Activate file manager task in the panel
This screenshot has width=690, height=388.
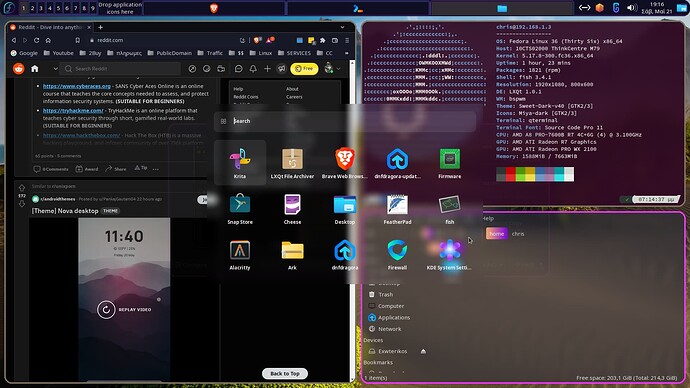pos(502,8)
